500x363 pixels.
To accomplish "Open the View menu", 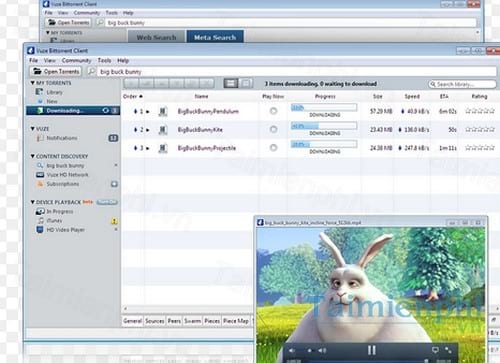I will tap(50, 60).
